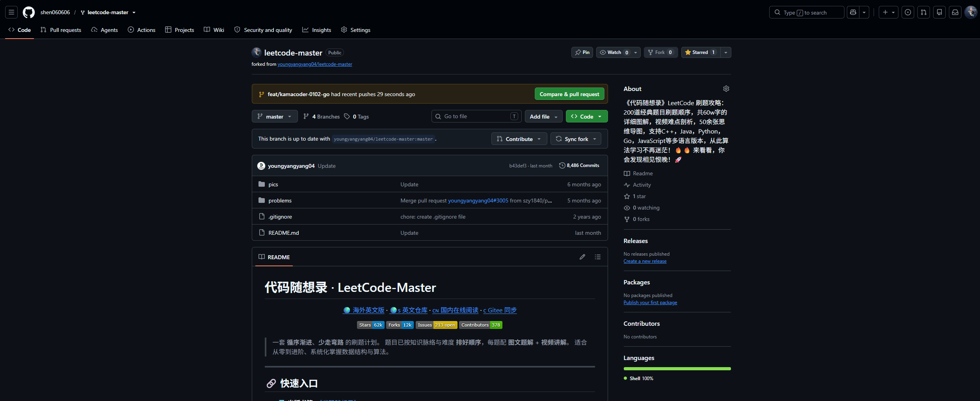980x401 pixels.
Task: Open 8,486 Commits history
Action: click(579, 165)
